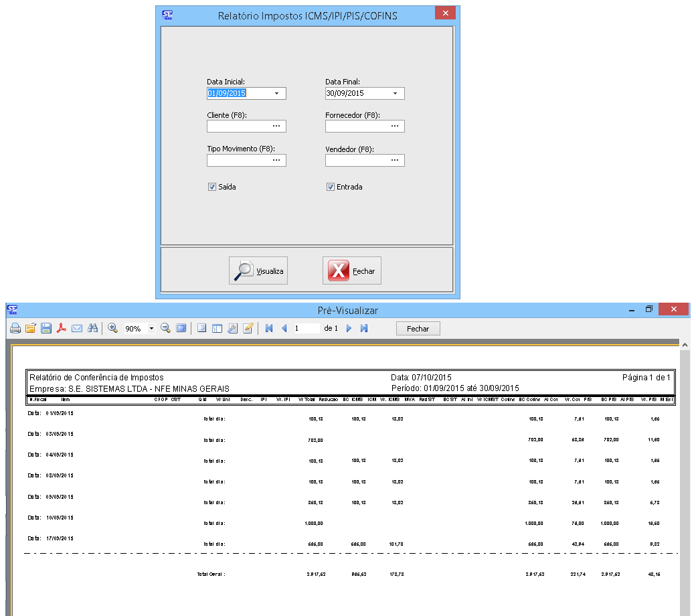Click the save diskette icon
Viewport: 696px width, 616px height.
46,329
